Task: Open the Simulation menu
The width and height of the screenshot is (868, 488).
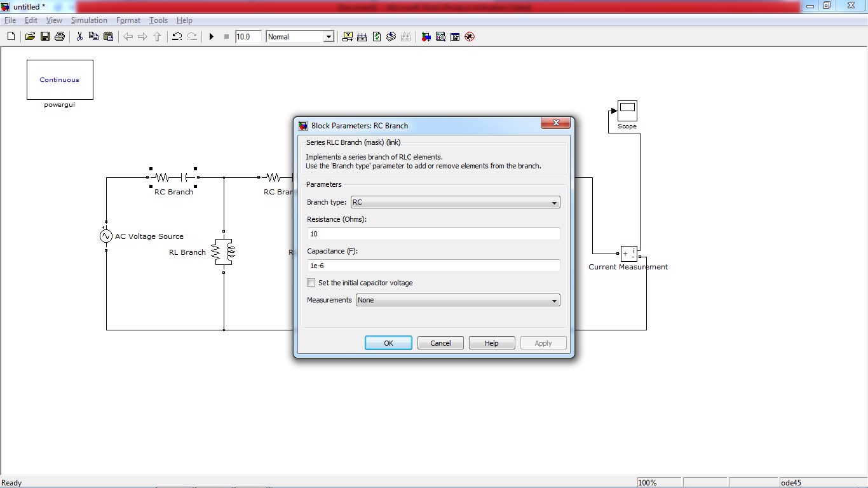Action: [89, 20]
